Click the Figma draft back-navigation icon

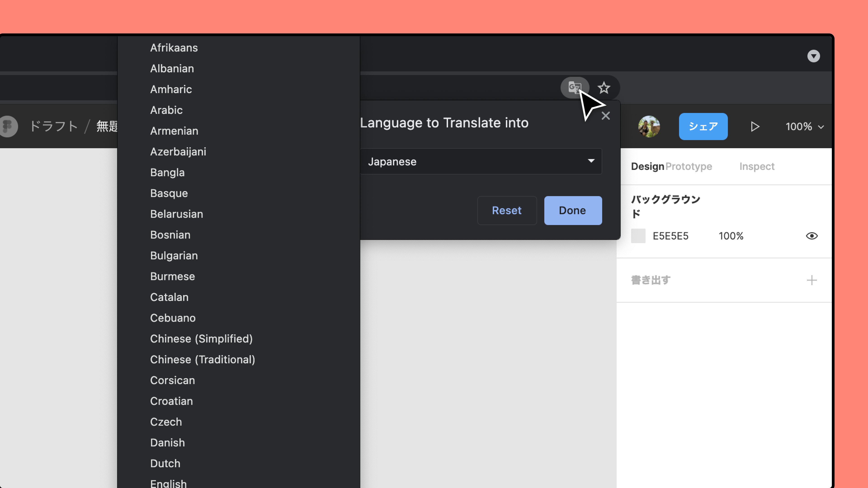pos(8,126)
